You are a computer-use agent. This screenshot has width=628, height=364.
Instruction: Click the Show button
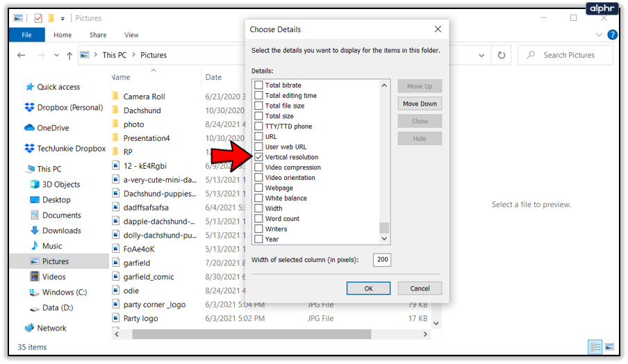[420, 121]
